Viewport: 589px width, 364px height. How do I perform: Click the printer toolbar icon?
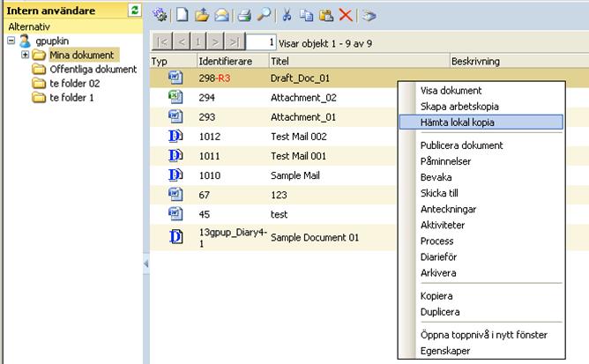point(244,15)
